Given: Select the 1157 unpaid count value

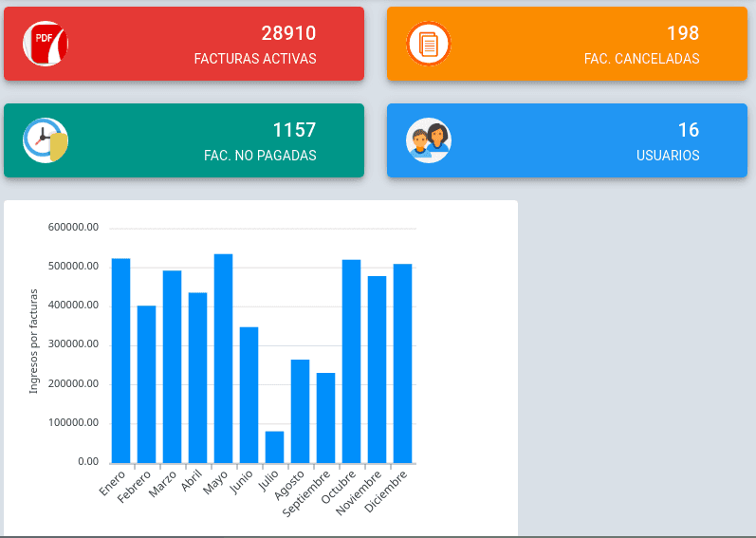Looking at the screenshot, I should click(x=294, y=130).
